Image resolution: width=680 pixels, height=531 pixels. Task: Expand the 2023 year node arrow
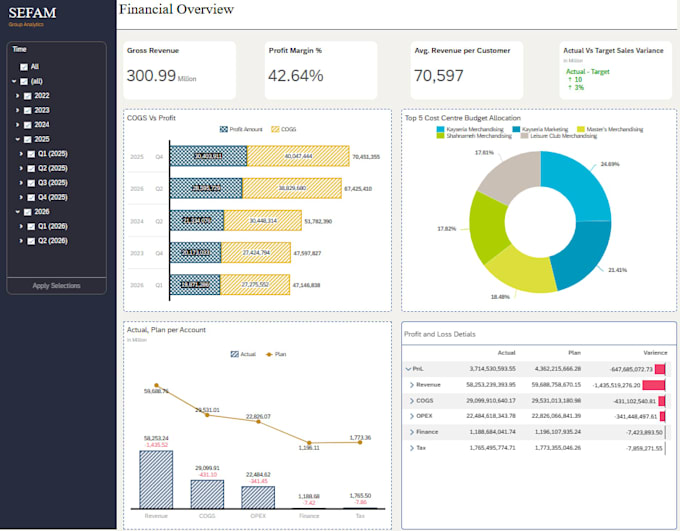17,110
